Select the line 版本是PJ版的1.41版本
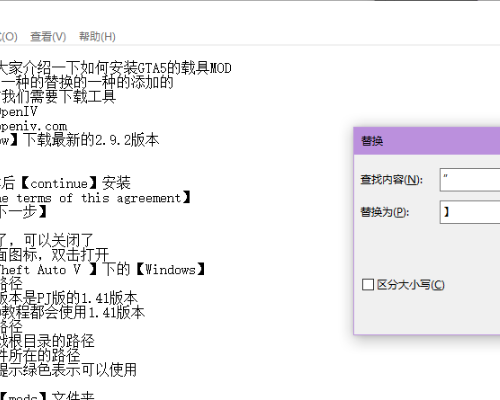Screen dimensions: 500x400 click(x=69, y=298)
